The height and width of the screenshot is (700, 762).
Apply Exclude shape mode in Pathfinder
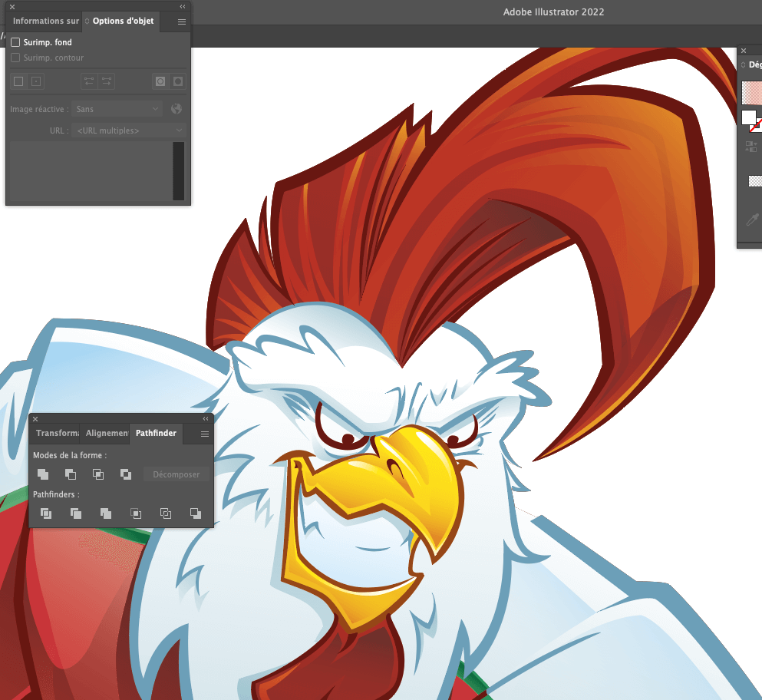(x=126, y=474)
